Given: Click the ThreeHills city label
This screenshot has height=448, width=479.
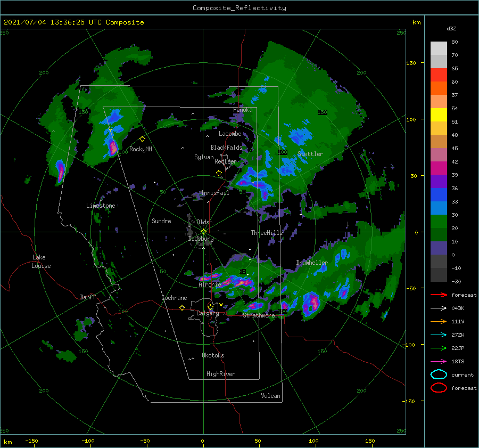Looking at the screenshot, I should coord(267,233).
